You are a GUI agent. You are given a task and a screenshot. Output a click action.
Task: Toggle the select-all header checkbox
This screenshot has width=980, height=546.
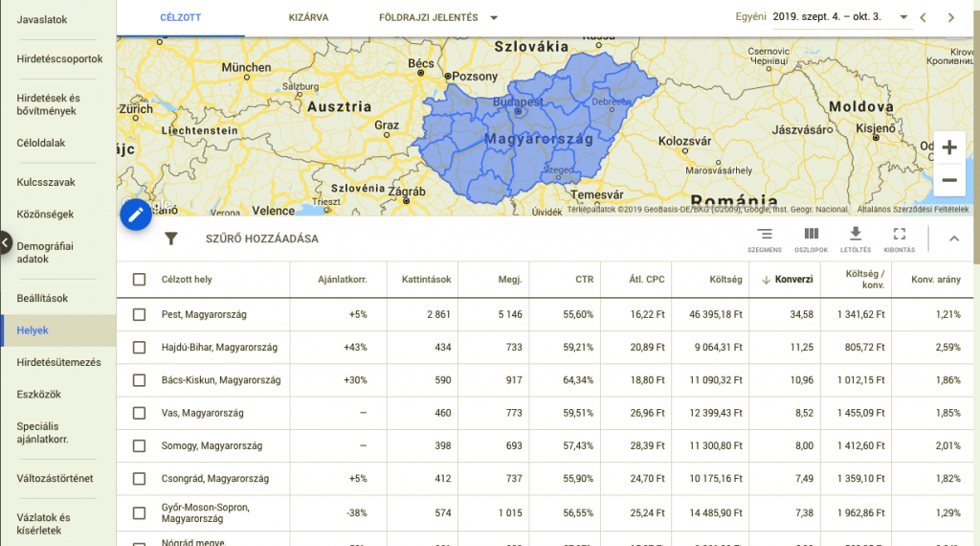[139, 279]
